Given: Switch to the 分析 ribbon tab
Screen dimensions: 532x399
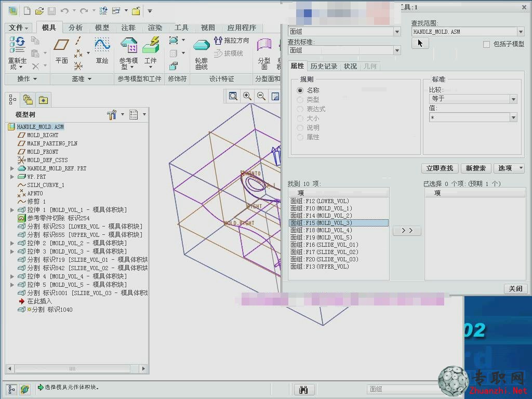Looking at the screenshot, I should coord(75,28).
